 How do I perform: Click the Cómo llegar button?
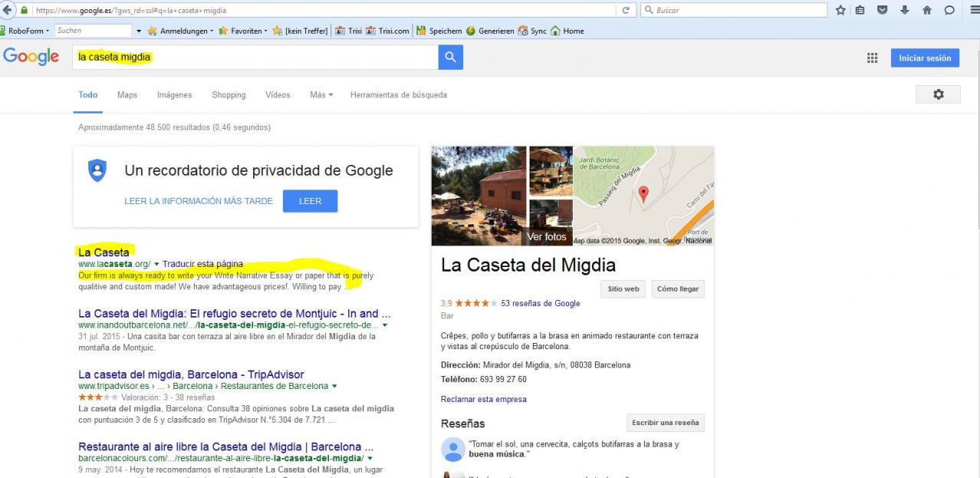click(x=678, y=289)
